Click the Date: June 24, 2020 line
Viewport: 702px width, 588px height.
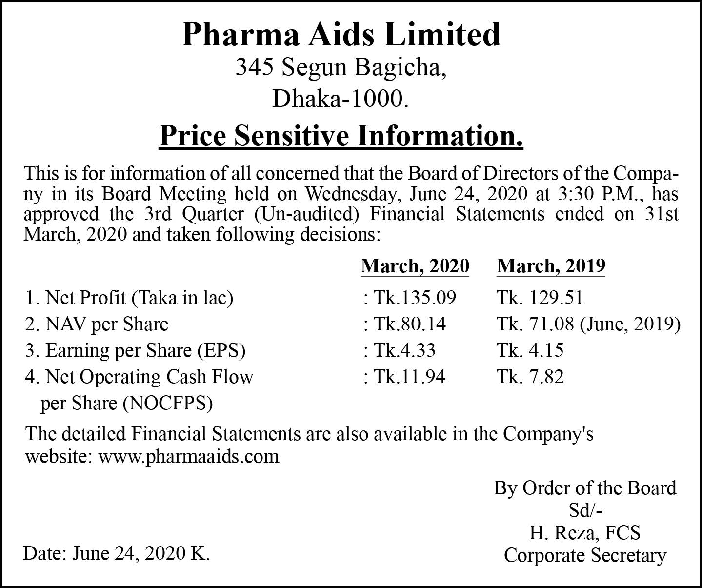tap(117, 554)
